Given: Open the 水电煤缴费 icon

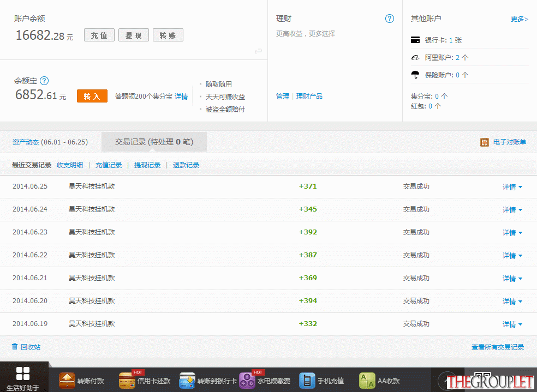Looking at the screenshot, I should [247, 381].
